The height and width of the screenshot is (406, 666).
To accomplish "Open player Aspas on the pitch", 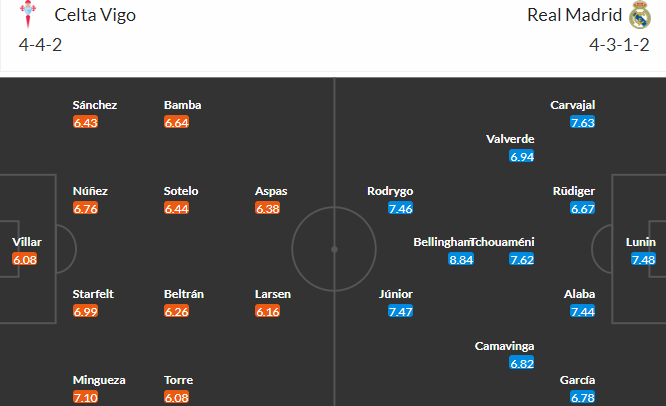I will 271,191.
